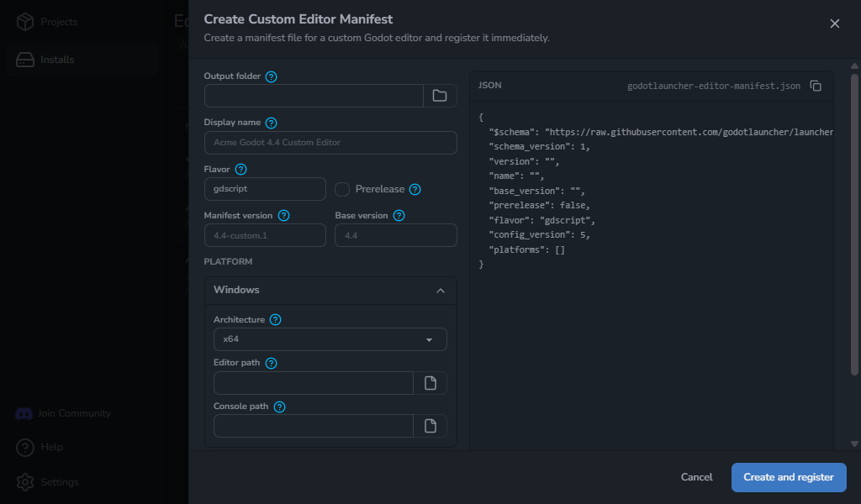Click the "prerelease": false JSON line
Screen dimensions: 861x504
pyautogui.click(x=539, y=205)
